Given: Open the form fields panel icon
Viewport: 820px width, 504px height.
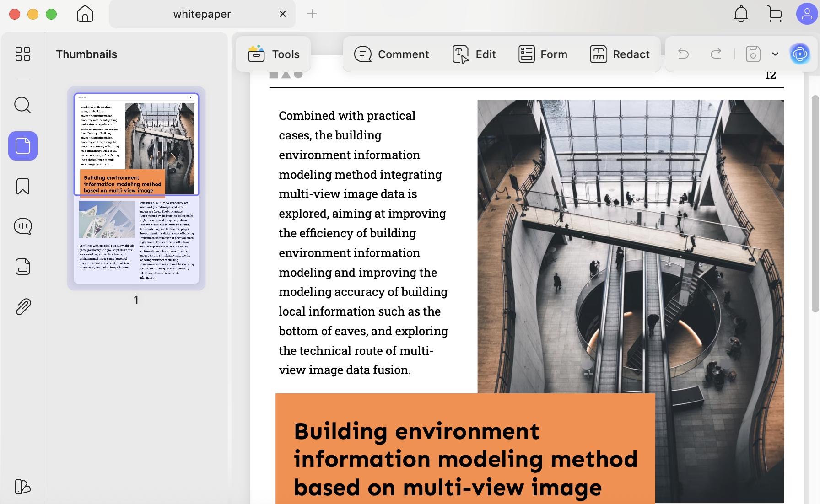Looking at the screenshot, I should (23, 267).
